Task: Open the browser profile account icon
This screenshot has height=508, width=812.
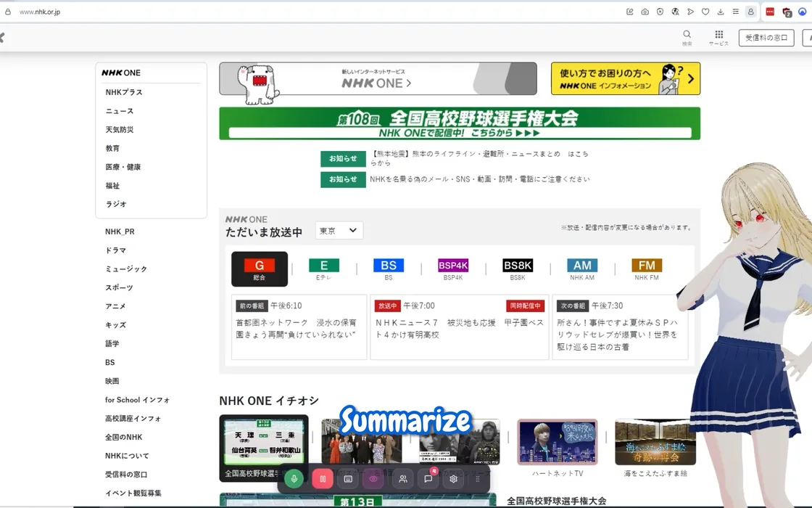Action: coord(750,12)
